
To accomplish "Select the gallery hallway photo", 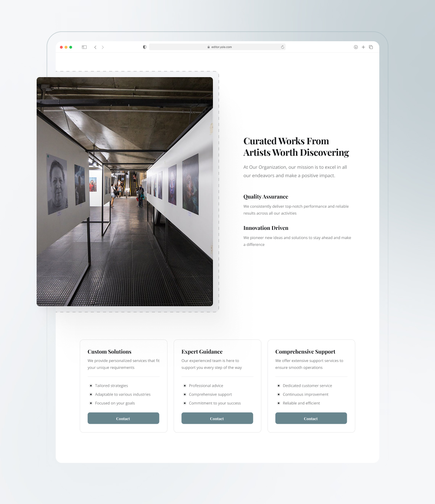I will pos(125,191).
